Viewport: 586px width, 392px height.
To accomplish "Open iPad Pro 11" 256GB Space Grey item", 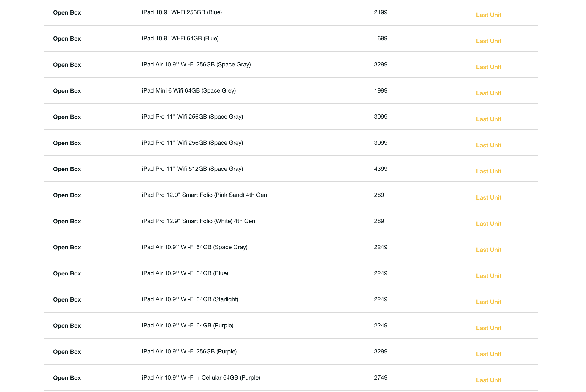I will pyautogui.click(x=192, y=143).
